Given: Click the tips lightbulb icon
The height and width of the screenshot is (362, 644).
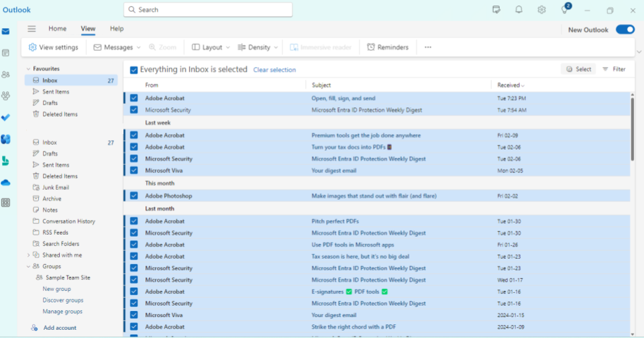Looking at the screenshot, I should pyautogui.click(x=565, y=10).
